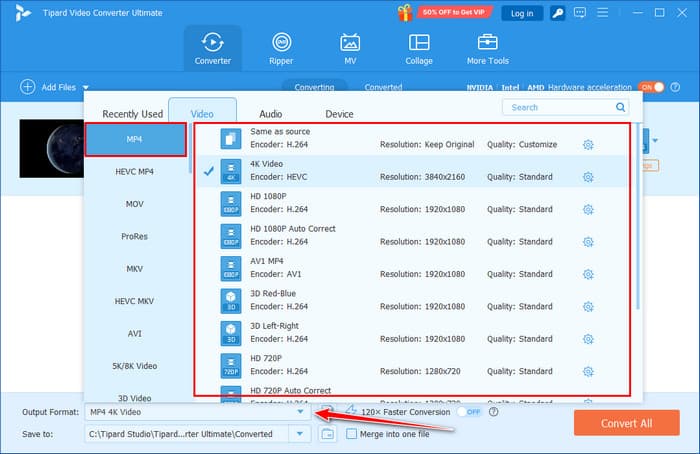Open settings gear for 3D Red-Blue
Image resolution: width=700 pixels, height=454 pixels.
click(x=588, y=307)
